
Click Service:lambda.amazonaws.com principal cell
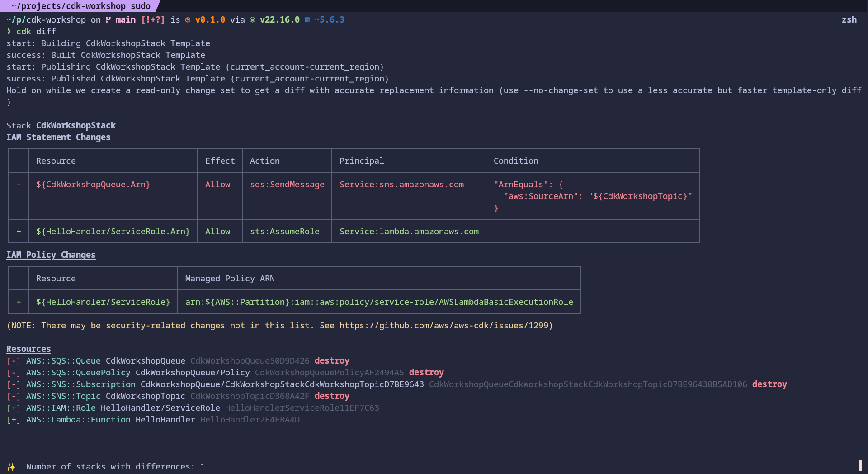pyautogui.click(x=409, y=232)
